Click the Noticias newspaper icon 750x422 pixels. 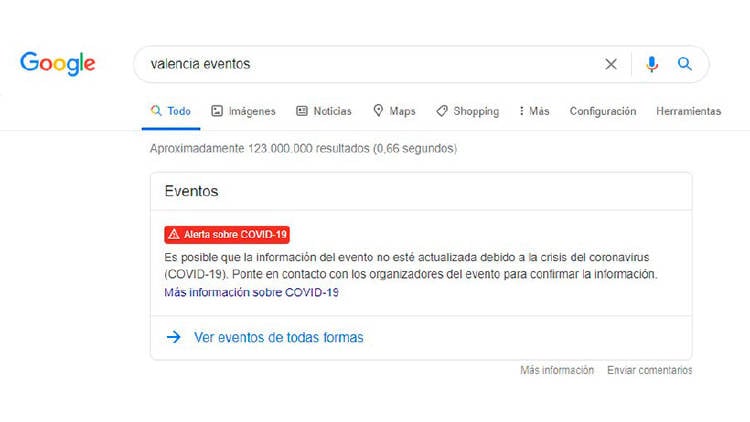[x=302, y=111]
